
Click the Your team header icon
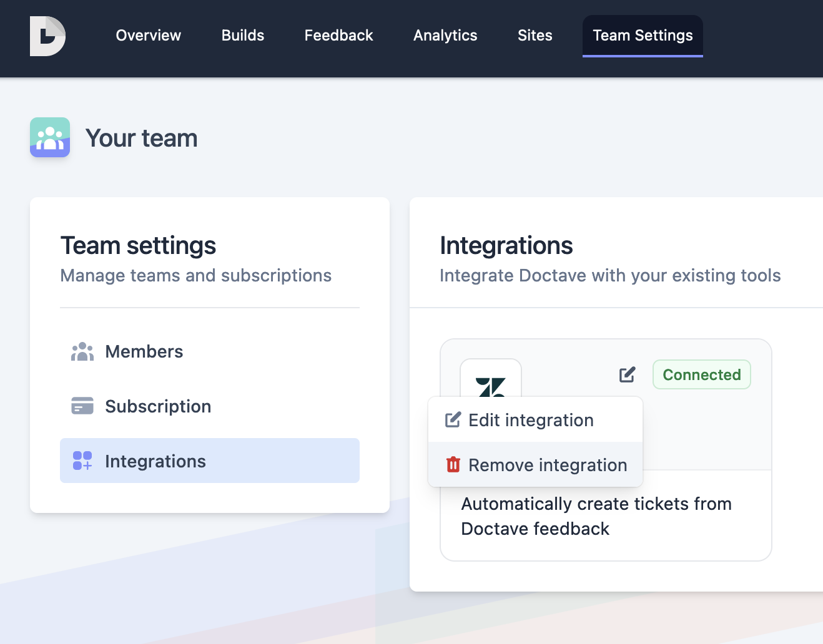coord(49,137)
